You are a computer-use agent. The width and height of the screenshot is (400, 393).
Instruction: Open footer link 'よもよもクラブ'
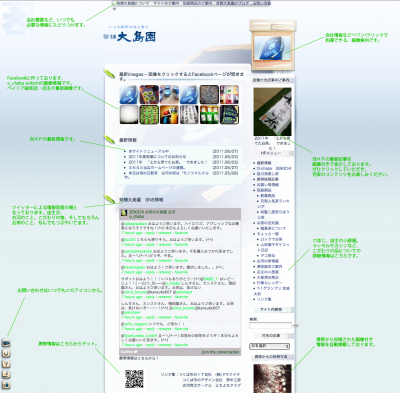(x=228, y=385)
